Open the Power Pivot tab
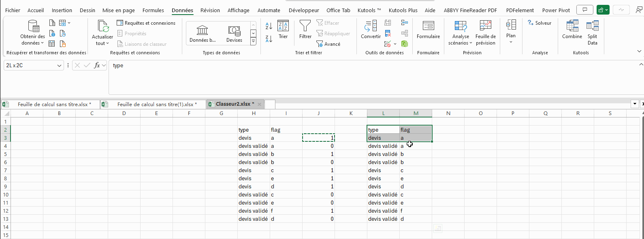The width and height of the screenshot is (644, 239). 556,10
